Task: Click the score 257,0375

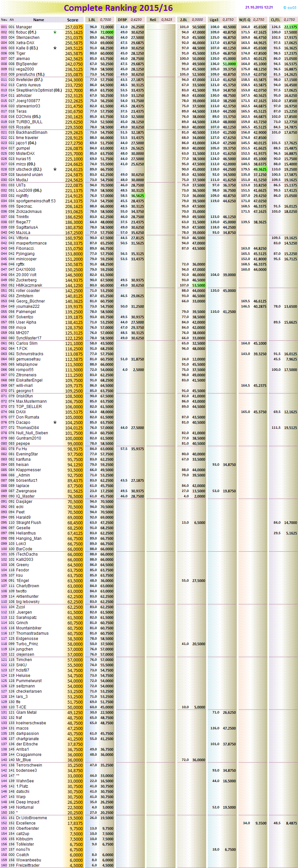Action: point(74,27)
